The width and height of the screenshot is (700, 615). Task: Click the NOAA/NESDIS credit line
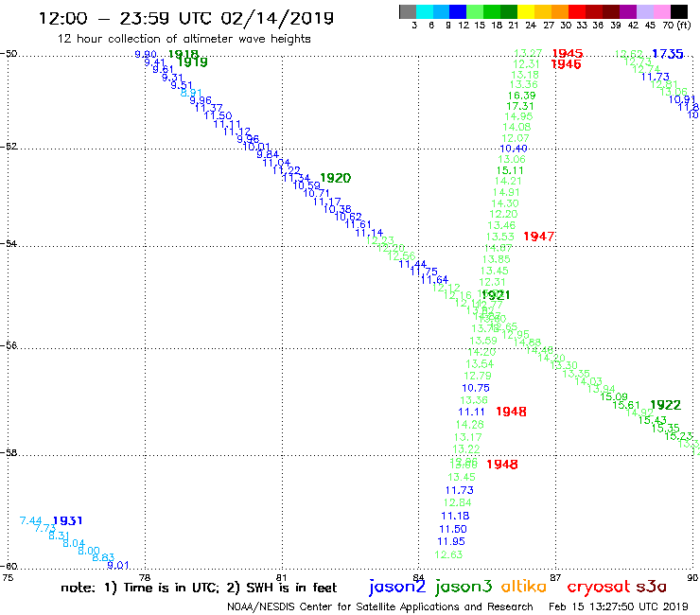tap(380, 606)
